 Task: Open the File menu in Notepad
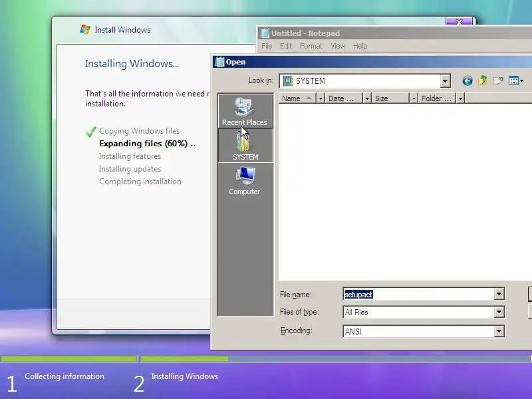[267, 46]
